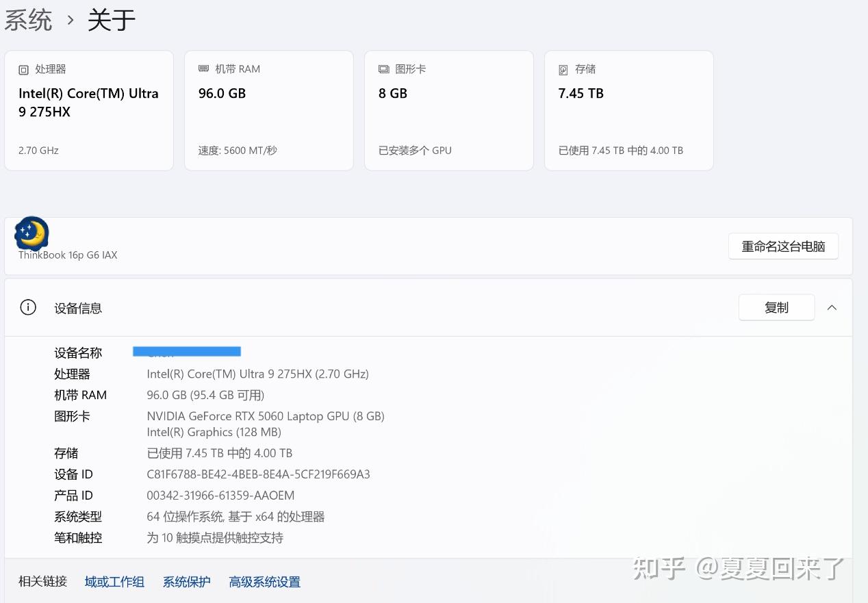Click the 设备名称 row label

pos(78,353)
